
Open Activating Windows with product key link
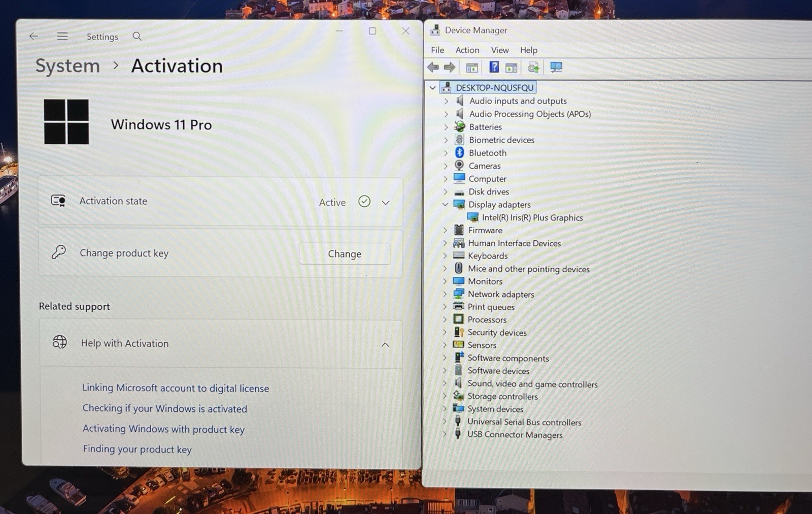point(163,429)
